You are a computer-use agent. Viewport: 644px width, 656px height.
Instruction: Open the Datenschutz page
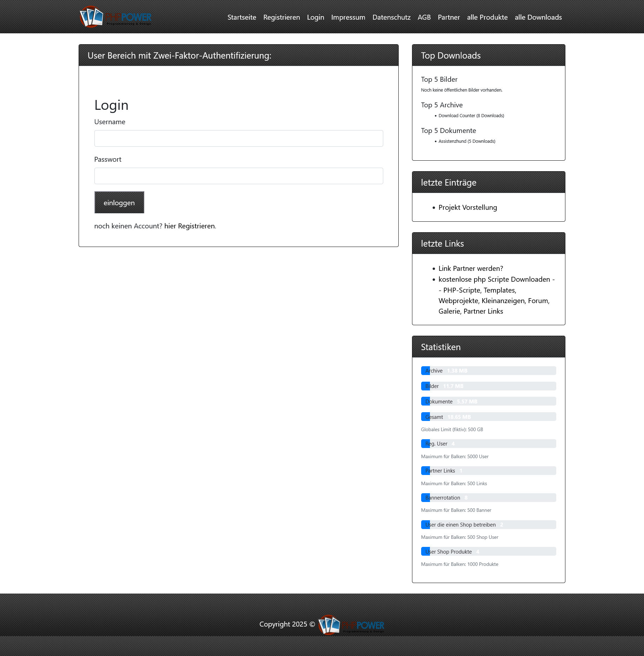[391, 17]
